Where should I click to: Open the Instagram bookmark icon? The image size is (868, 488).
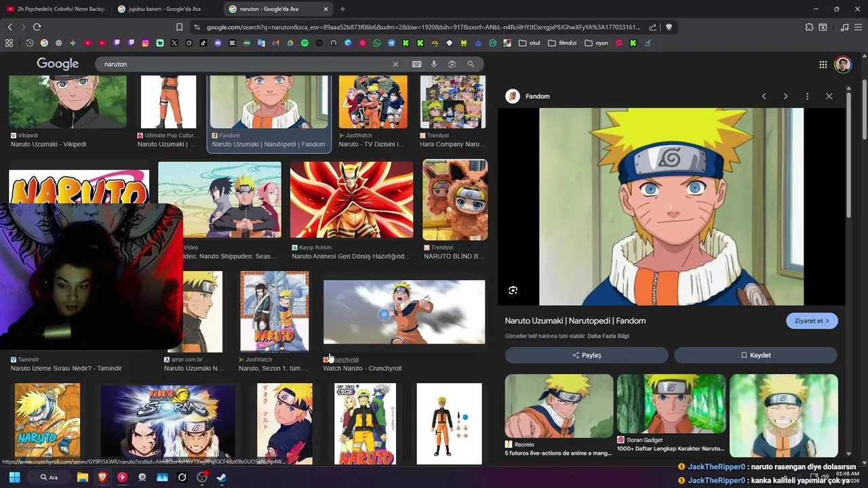click(145, 43)
